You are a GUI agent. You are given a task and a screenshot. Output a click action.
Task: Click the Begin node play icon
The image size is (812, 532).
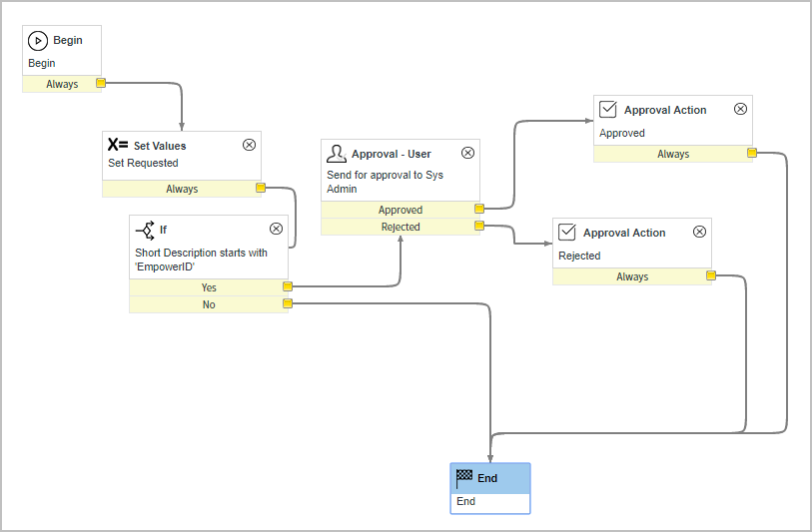(x=38, y=41)
